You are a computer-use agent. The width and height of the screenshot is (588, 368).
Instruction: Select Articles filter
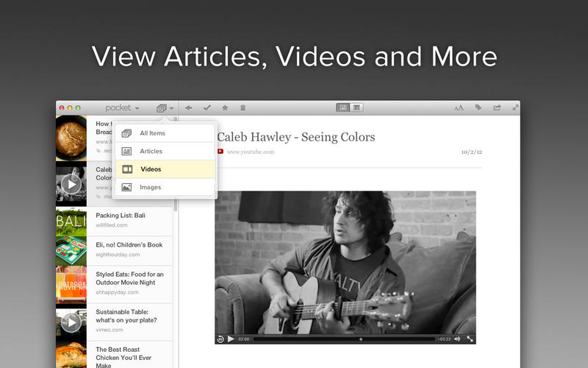165,152
